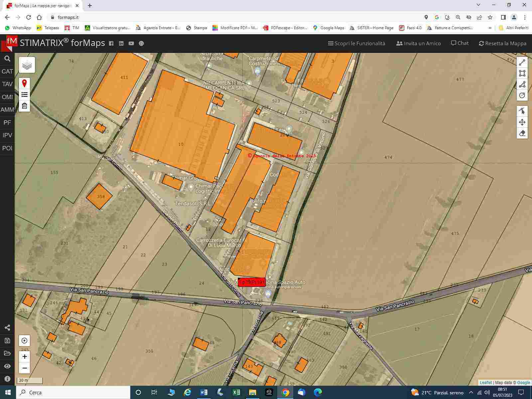Select the area polygon measurement tool
This screenshot has width=532, height=399.
pos(522,73)
